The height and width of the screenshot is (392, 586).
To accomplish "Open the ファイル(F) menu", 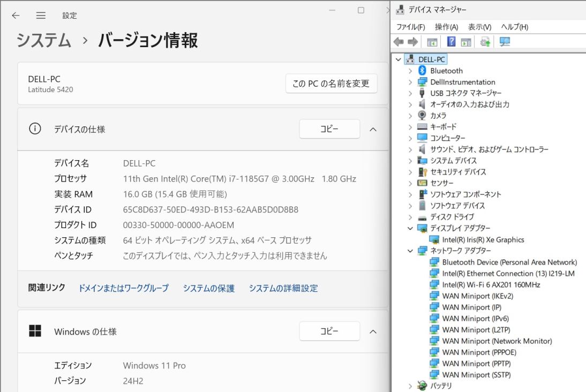I will click(410, 27).
